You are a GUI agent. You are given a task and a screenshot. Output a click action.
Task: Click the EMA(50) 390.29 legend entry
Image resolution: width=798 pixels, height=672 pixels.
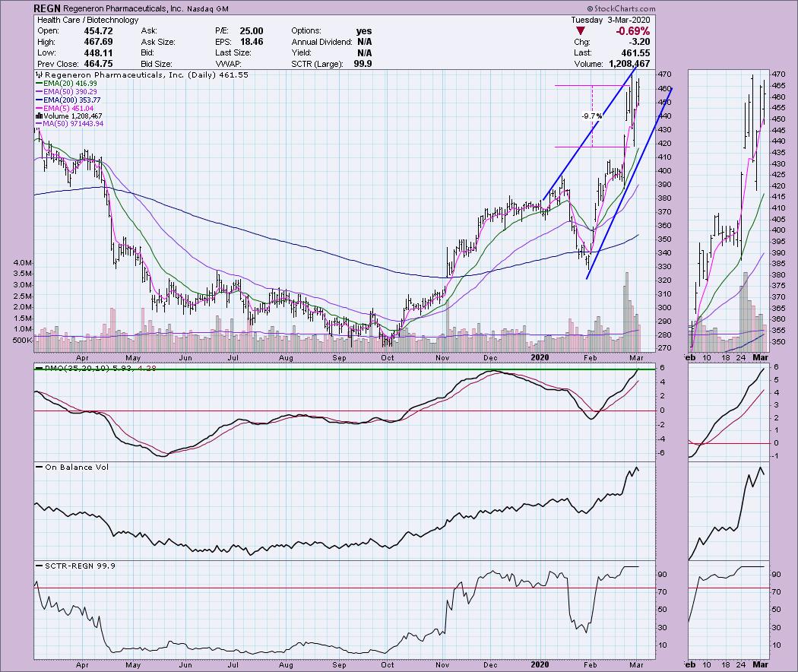(x=65, y=92)
